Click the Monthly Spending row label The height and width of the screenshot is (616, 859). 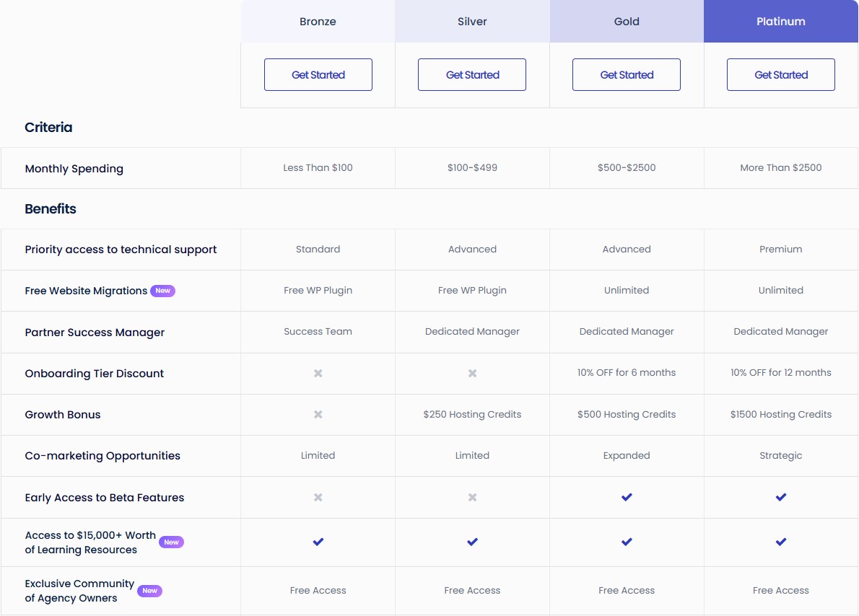[74, 168]
